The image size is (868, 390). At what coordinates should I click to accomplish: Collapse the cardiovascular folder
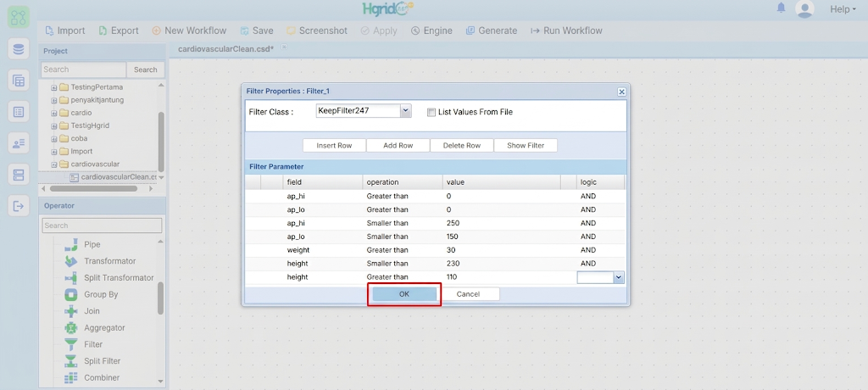coord(54,164)
